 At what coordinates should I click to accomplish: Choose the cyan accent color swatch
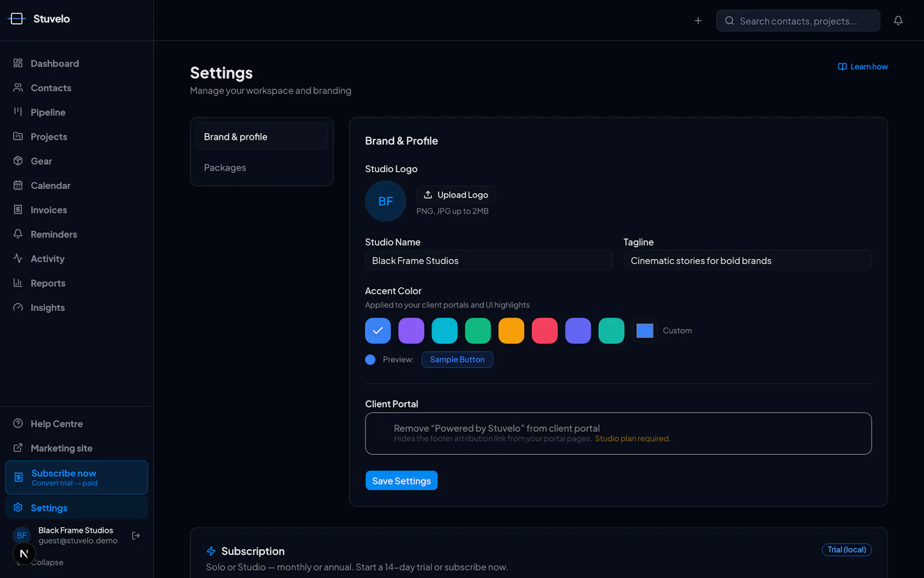[x=445, y=331]
